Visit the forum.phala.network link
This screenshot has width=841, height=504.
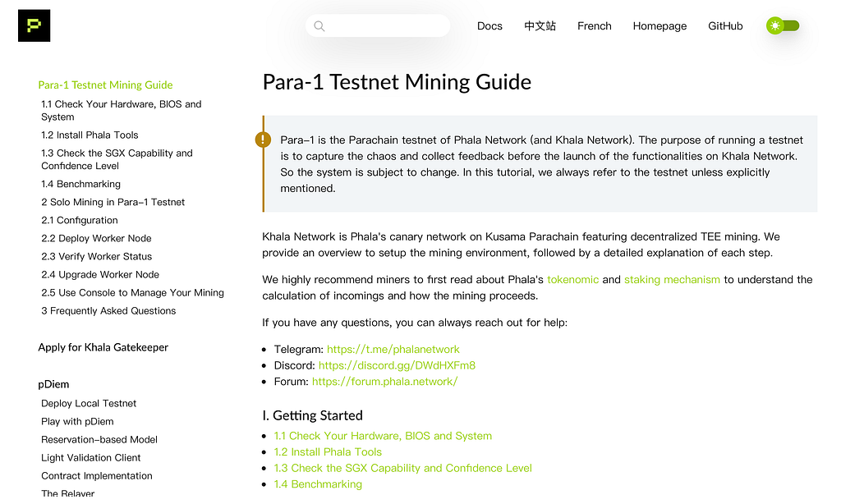[384, 382]
